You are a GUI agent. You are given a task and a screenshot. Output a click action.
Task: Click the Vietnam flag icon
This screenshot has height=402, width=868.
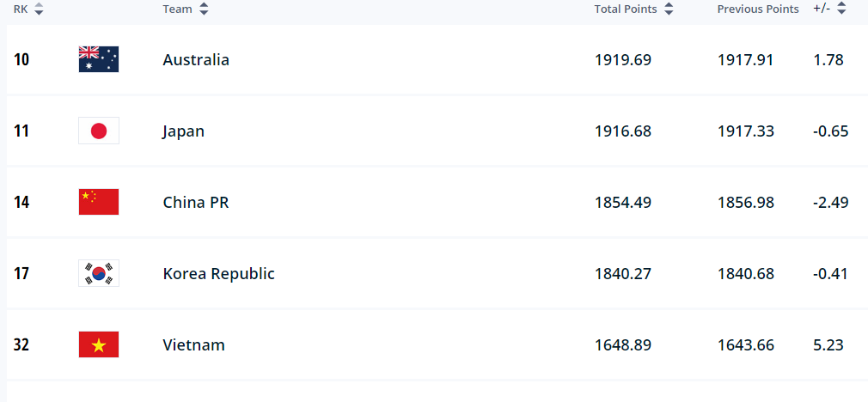99,344
